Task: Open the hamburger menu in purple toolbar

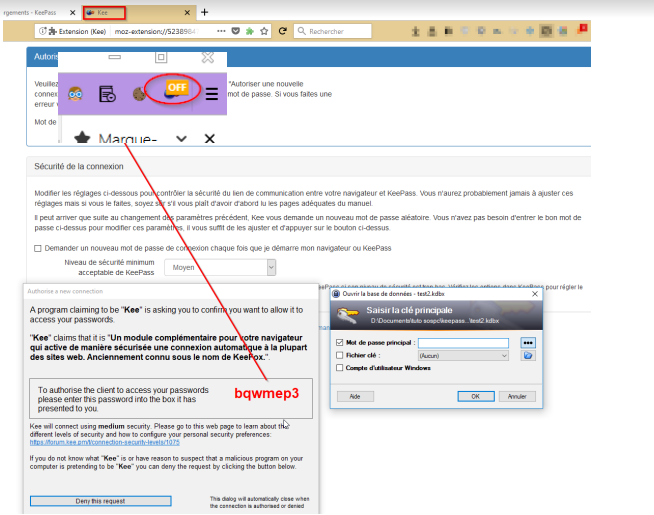Action: click(x=211, y=95)
